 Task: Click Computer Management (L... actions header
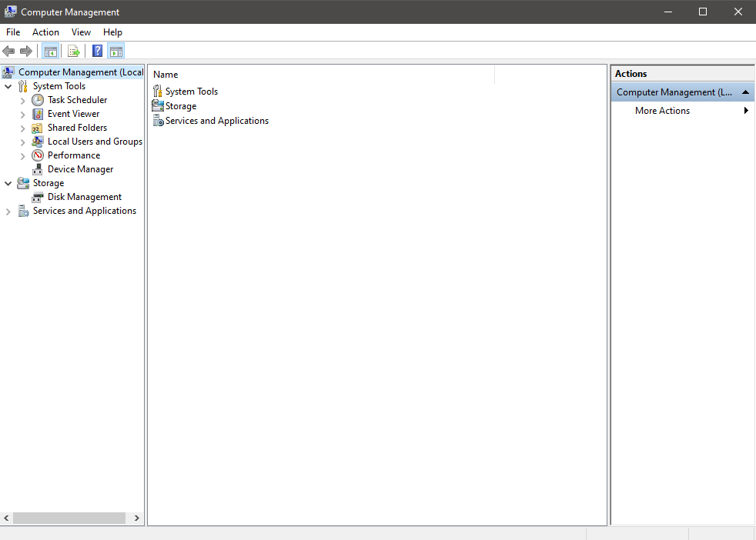tap(682, 92)
